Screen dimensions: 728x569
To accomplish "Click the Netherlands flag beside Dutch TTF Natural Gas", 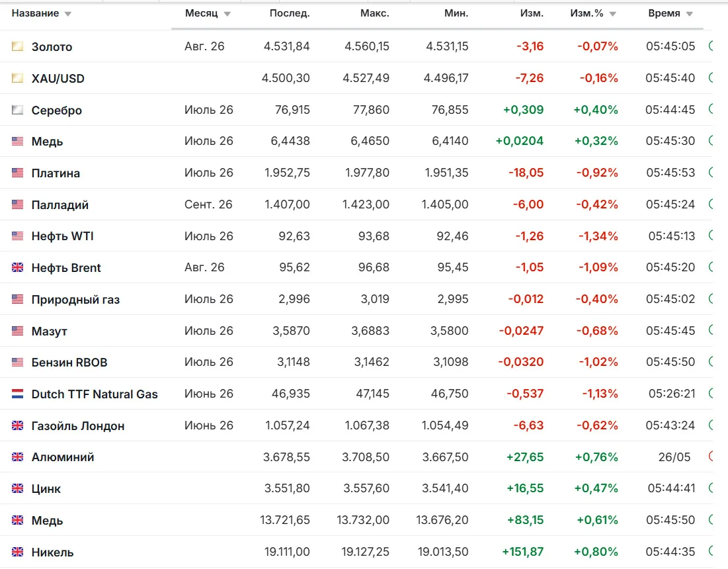I will coord(18,394).
